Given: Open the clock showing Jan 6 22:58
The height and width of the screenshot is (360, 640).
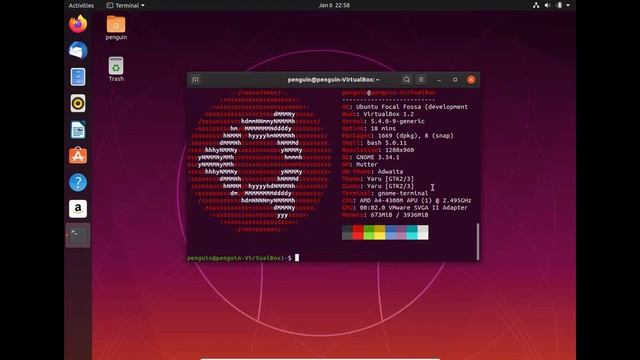Looking at the screenshot, I should tap(334, 5).
